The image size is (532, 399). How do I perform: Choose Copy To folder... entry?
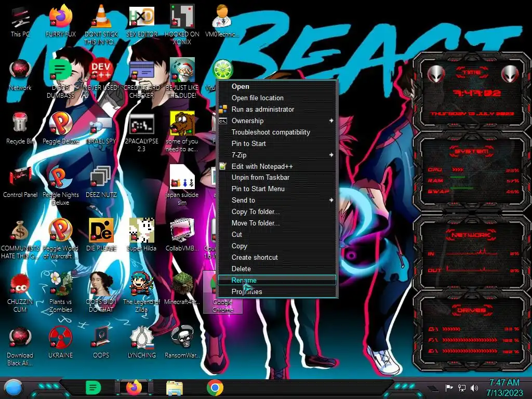click(x=277, y=212)
